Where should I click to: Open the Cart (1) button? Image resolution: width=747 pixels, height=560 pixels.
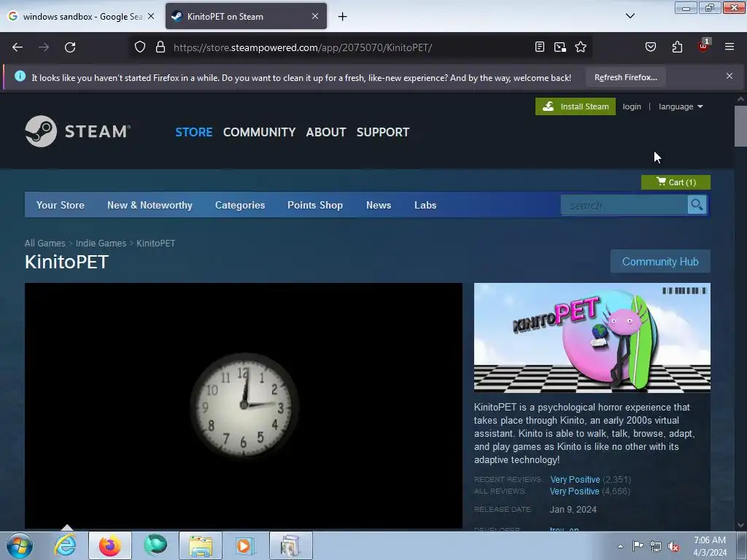point(676,182)
